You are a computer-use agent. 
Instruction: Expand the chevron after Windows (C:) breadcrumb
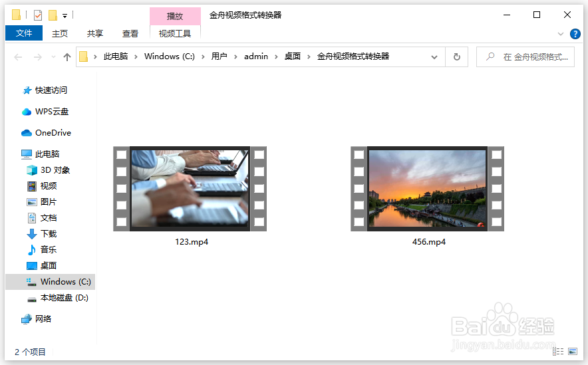(203, 57)
